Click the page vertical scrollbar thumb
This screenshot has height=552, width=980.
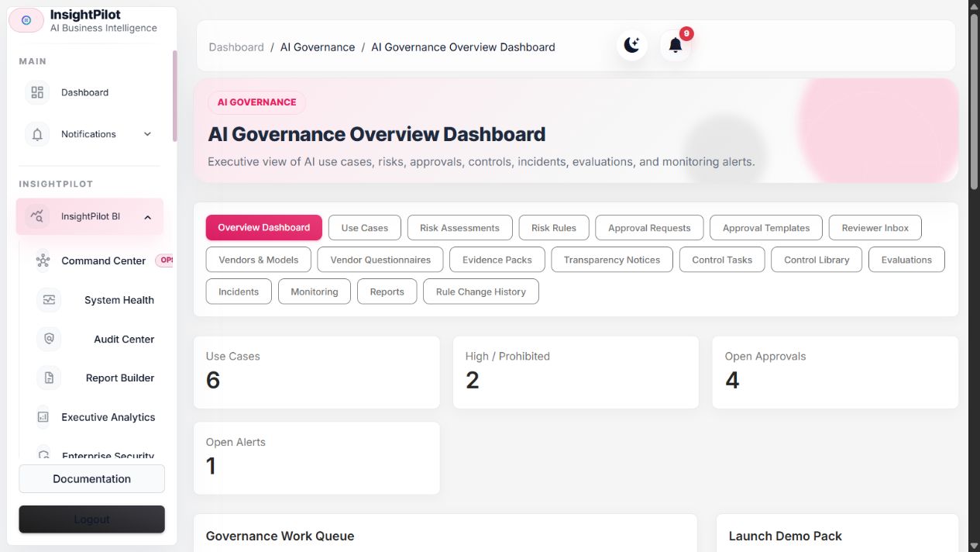pos(974,101)
